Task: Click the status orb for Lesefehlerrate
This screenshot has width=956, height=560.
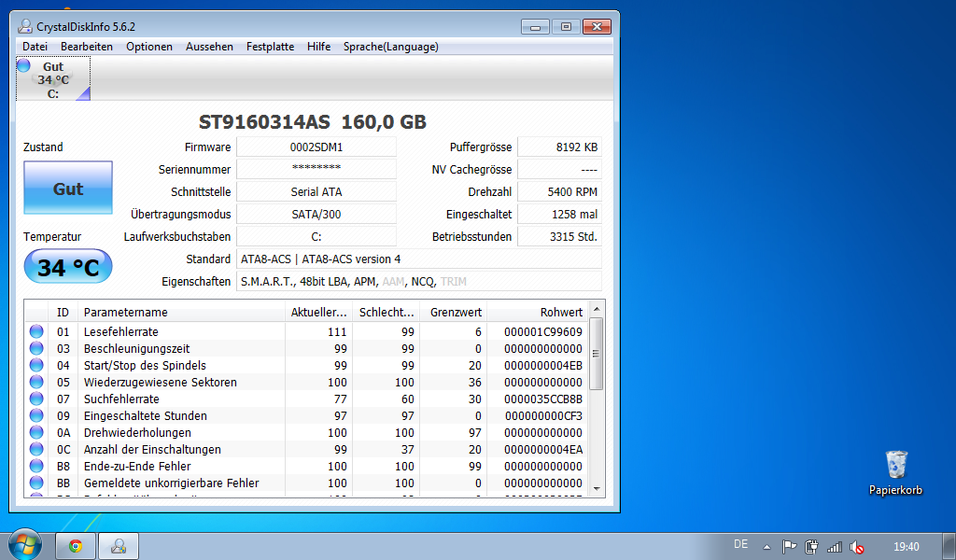Action: 36,331
